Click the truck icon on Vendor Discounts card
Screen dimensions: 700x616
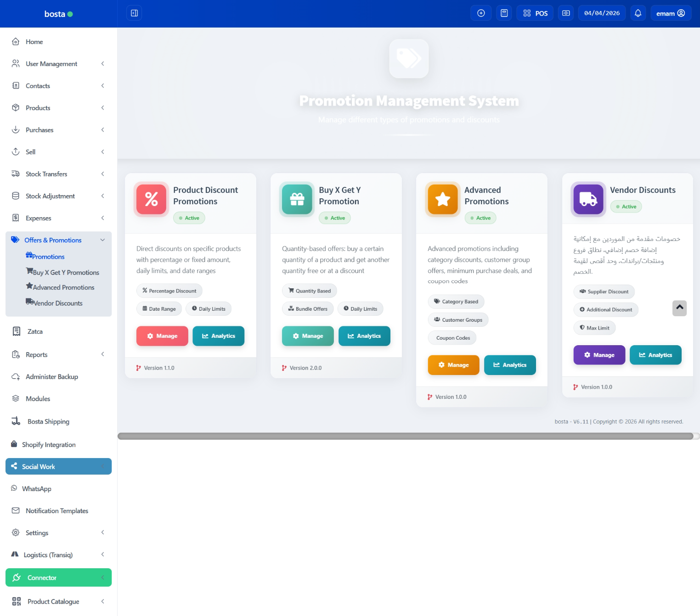(x=588, y=199)
